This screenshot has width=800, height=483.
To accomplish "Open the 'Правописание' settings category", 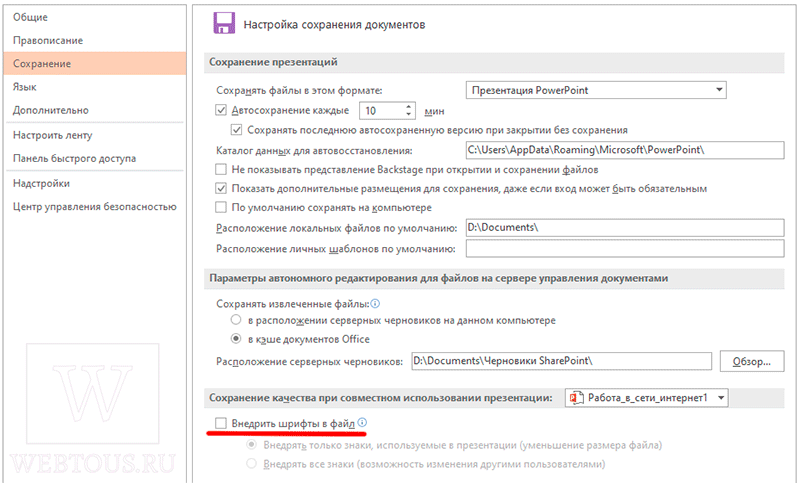I will [95, 40].
